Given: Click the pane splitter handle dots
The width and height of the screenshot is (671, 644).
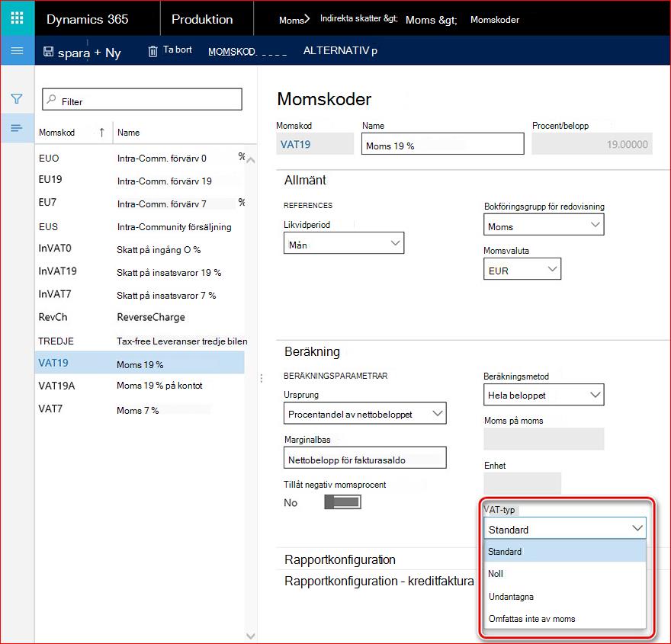Looking at the screenshot, I should pyautogui.click(x=262, y=378).
